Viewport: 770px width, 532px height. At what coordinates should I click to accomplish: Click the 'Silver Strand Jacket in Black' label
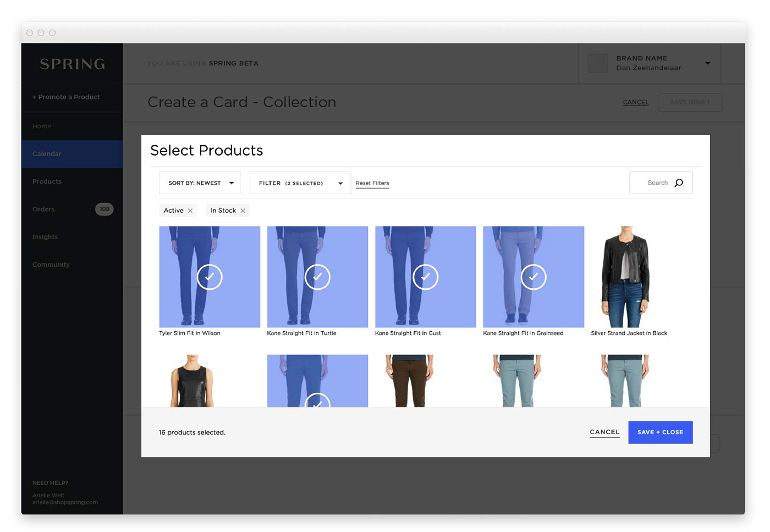(x=629, y=333)
